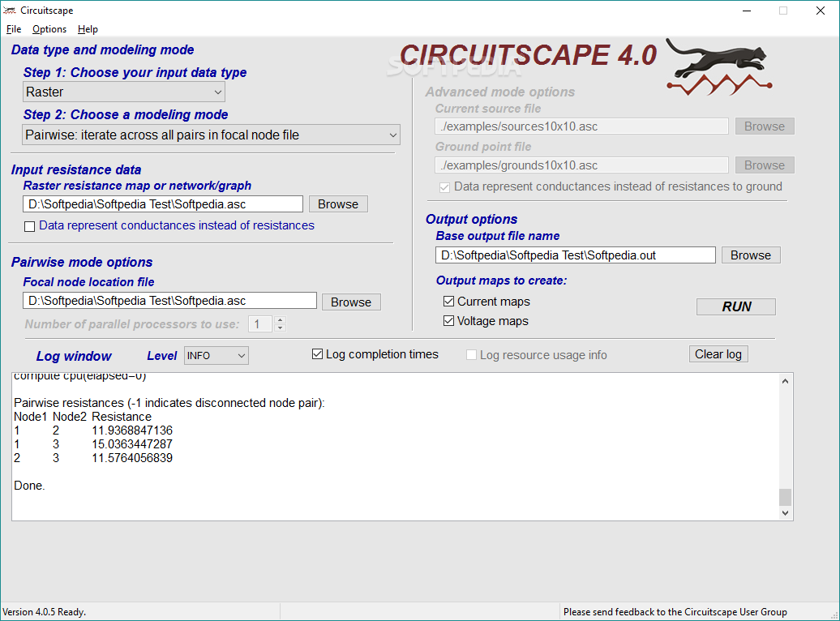Viewport: 840px width, 621px height.
Task: Open the File menu
Action: [14, 29]
